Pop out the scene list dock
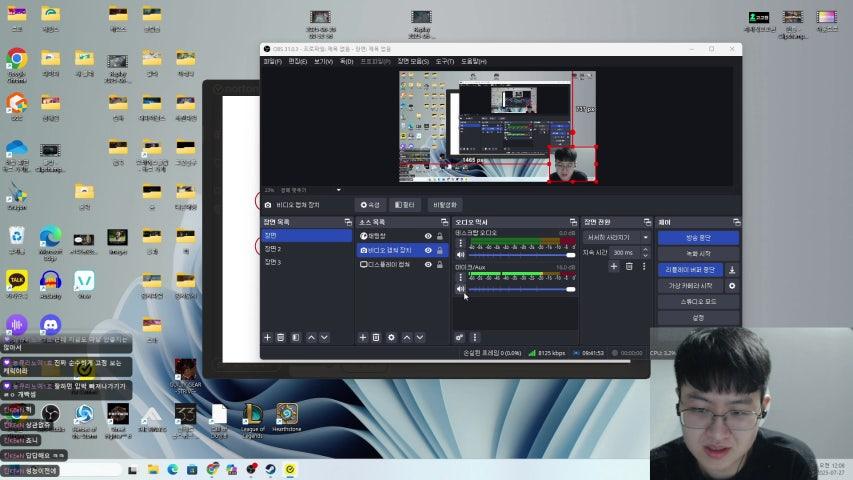Viewport: 853px width, 480px height. (348, 222)
